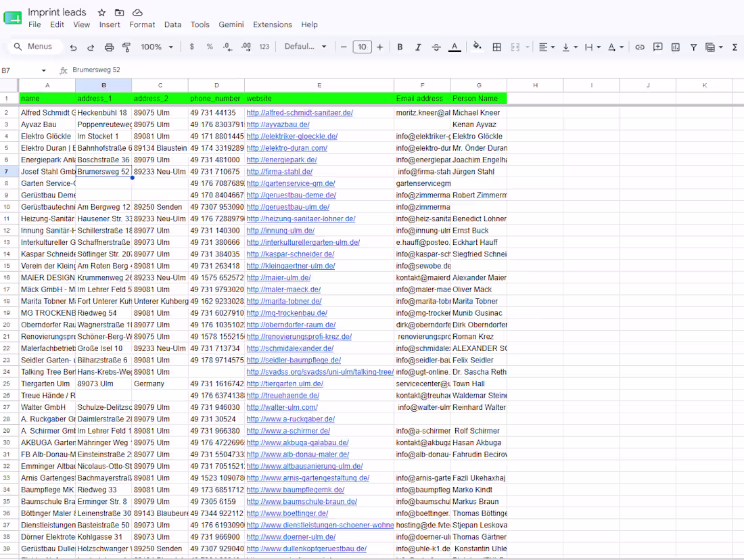
Task: Open the Format menu
Action: point(142,24)
